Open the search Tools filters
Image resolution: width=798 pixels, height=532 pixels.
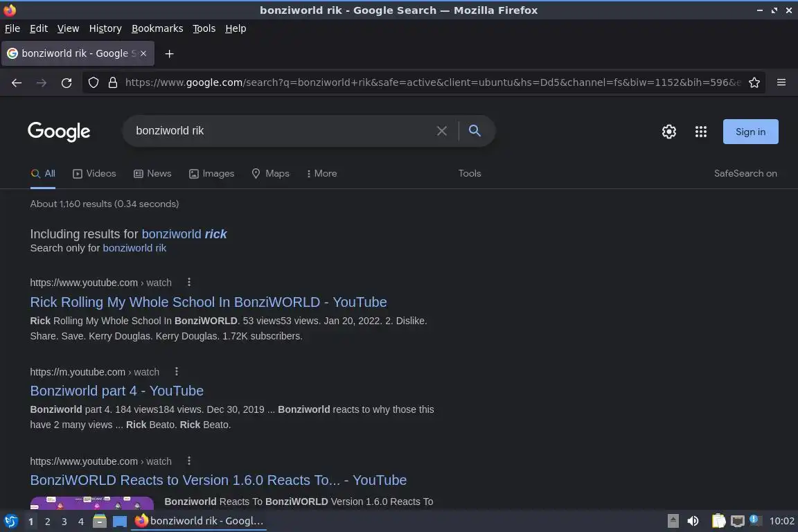pos(469,174)
